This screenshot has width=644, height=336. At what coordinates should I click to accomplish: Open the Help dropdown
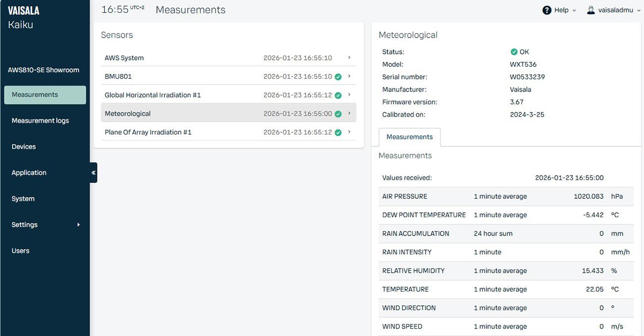(x=559, y=9)
